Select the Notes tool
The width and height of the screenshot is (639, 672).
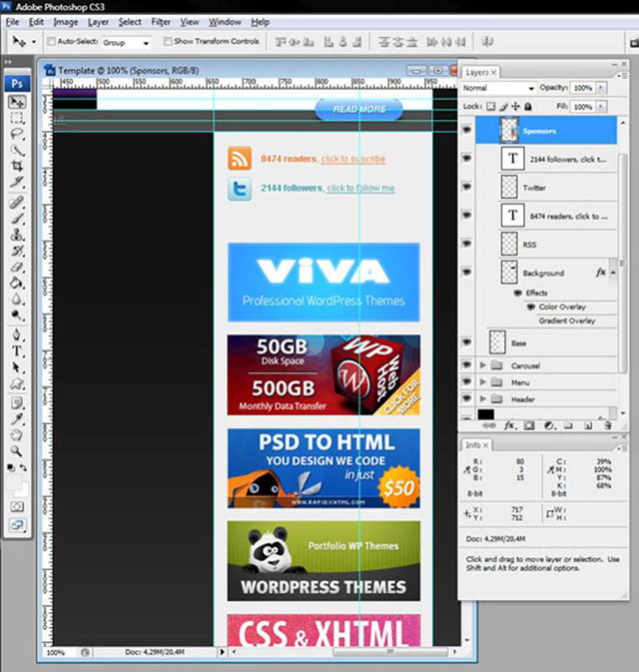[x=17, y=402]
